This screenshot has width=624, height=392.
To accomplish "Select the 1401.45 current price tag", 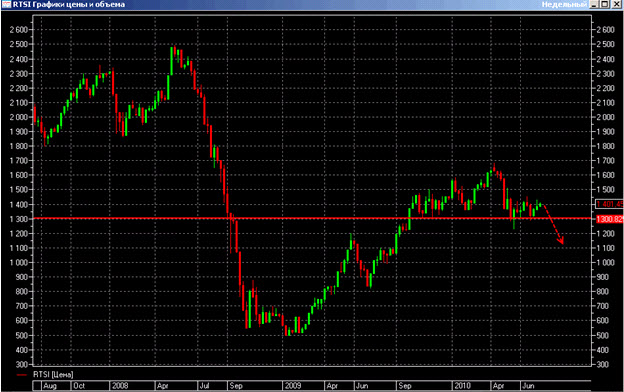I will pos(610,204).
